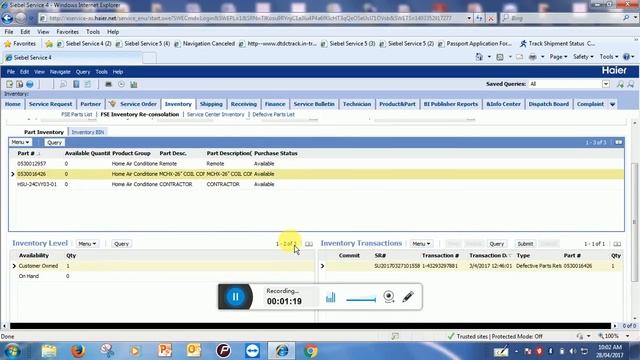Open the Siebel Navigate menu
640x360 pixels.
pyautogui.click(x=60, y=72)
